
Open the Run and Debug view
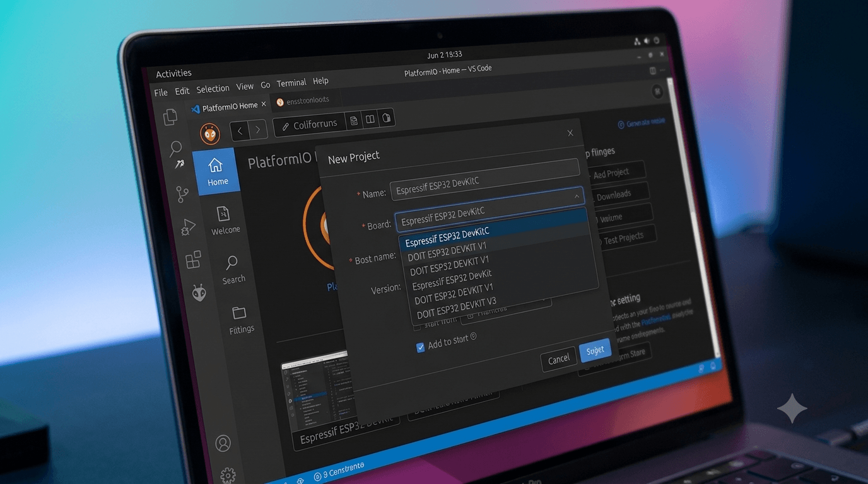coord(188,227)
